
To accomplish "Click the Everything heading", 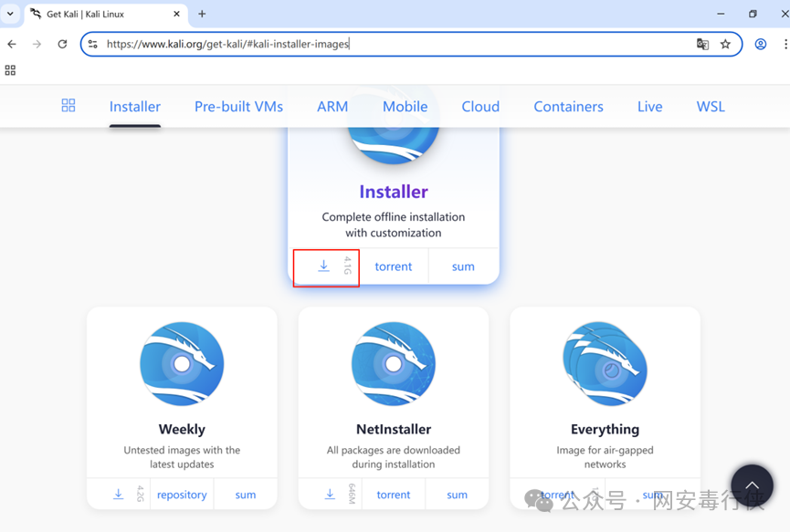I will (x=606, y=429).
